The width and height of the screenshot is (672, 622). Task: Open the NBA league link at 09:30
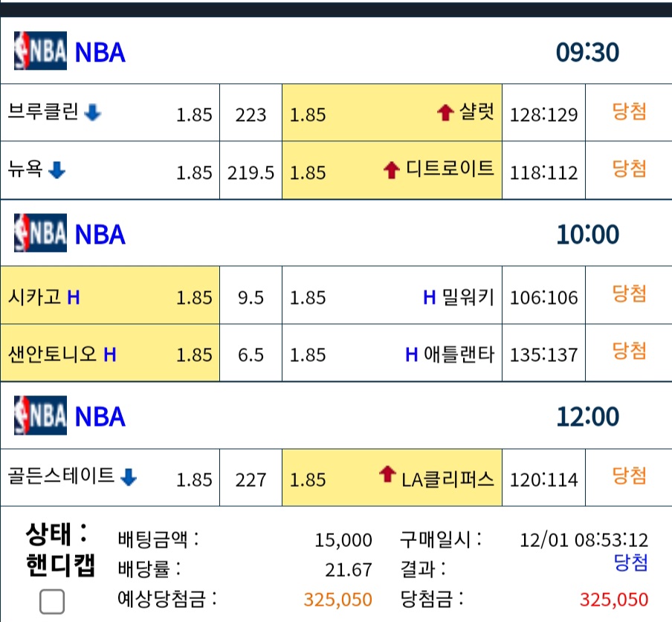coord(100,52)
